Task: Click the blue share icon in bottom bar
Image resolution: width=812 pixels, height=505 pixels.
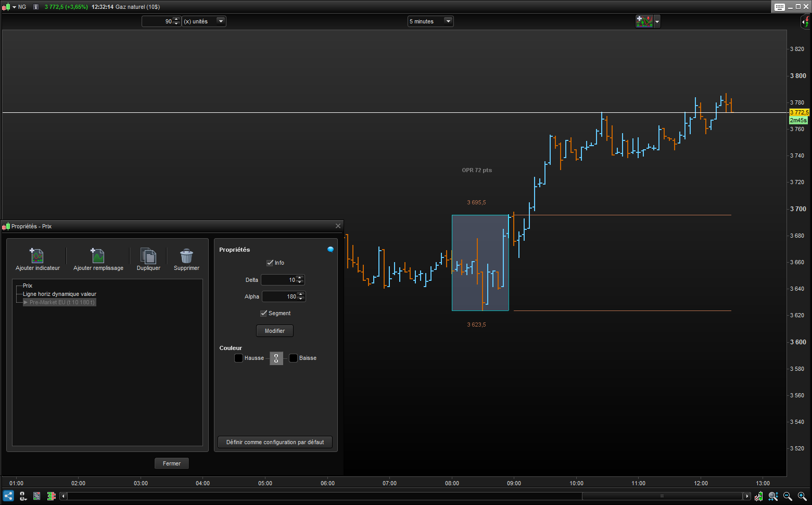Action: click(x=8, y=496)
